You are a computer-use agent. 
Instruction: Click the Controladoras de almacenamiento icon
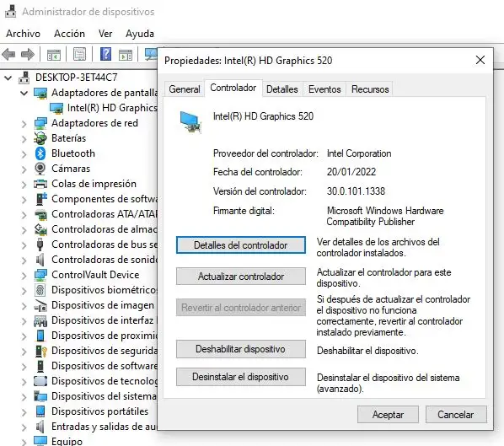click(40, 229)
